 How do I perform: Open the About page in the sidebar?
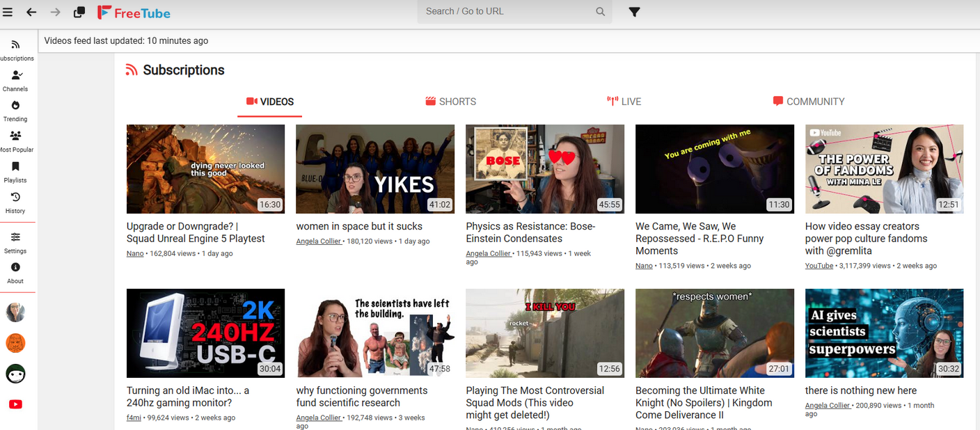(x=15, y=273)
